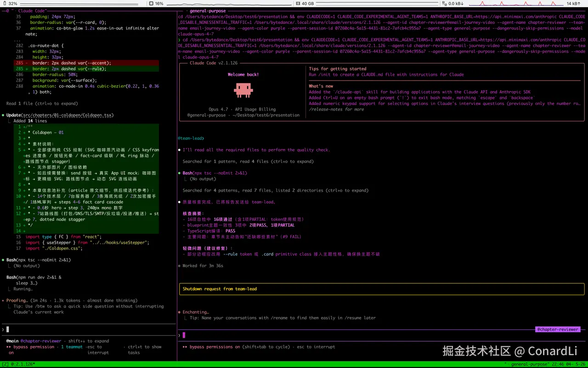Click bypass permissions on in right pane
Screen dimensions: 588x368
coord(215,347)
